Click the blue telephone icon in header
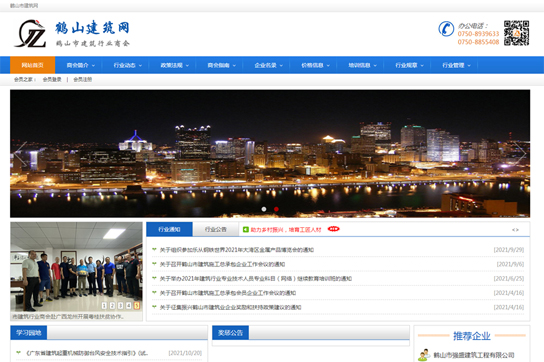 point(446,28)
